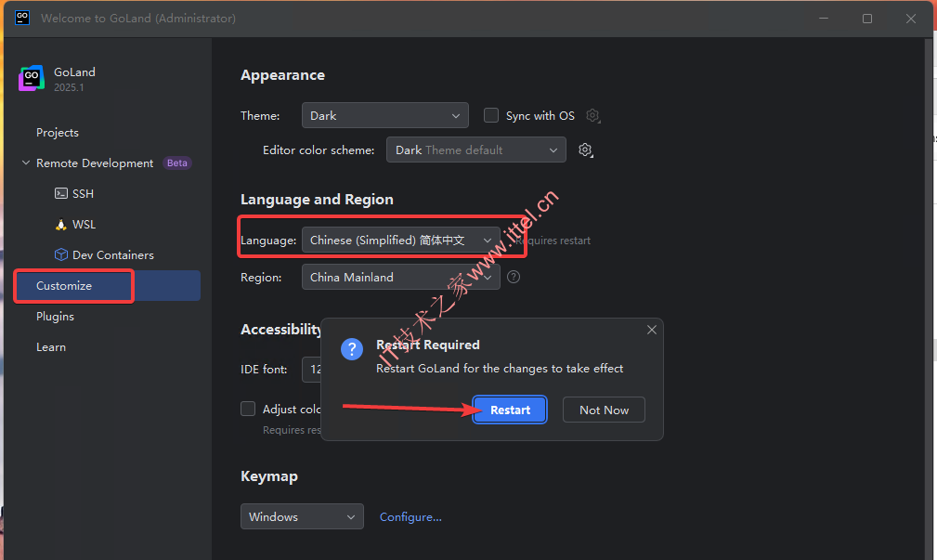Viewport: 937px width, 560px height.
Task: Click the Beta badge label
Action: click(176, 163)
